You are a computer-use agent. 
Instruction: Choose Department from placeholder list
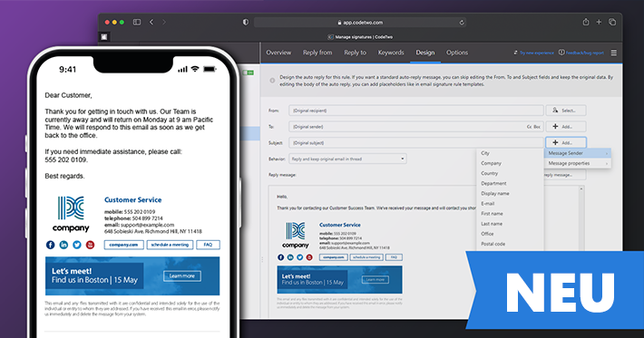[493, 183]
